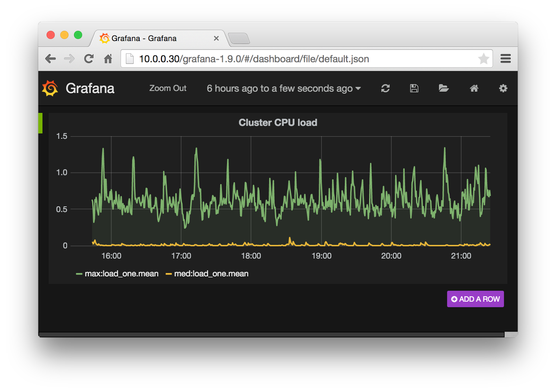Click the Grafana logo icon
Screen dimensions: 556x392
point(50,88)
